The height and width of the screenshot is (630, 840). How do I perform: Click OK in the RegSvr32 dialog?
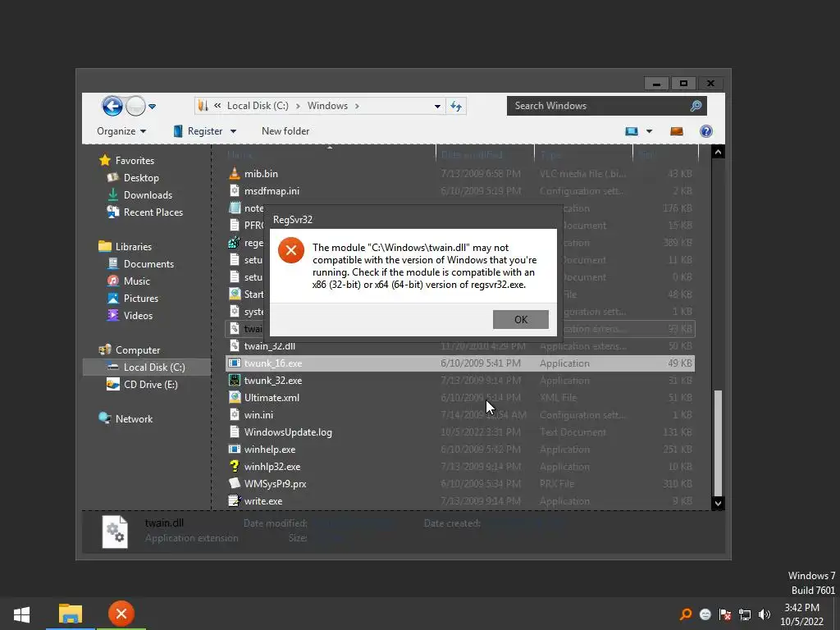pos(520,319)
